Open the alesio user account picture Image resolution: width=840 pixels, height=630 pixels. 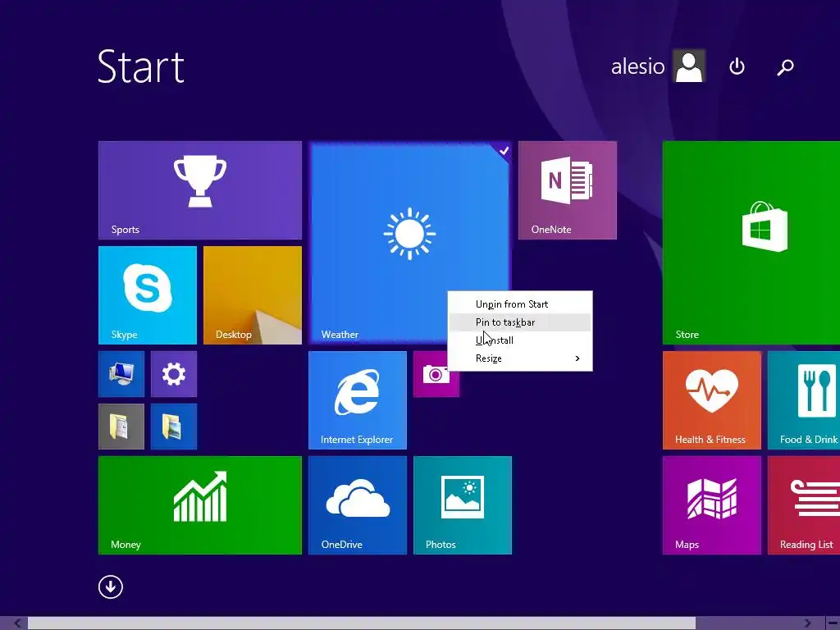[689, 66]
